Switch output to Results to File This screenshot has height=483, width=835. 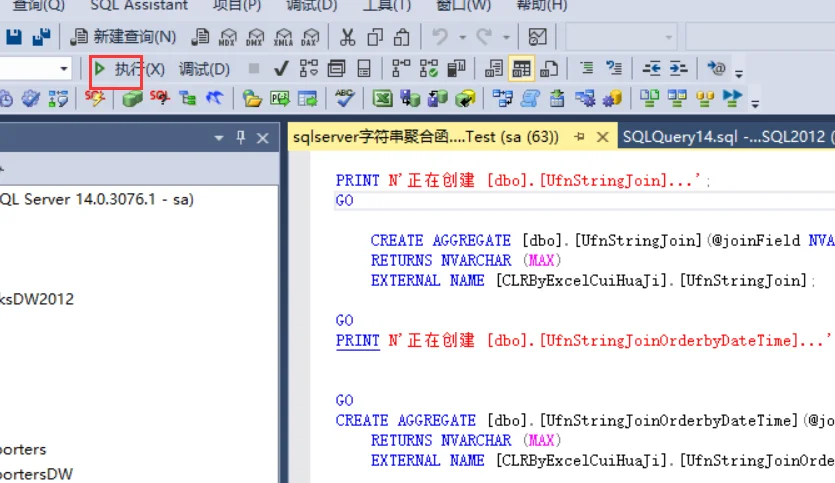point(549,68)
